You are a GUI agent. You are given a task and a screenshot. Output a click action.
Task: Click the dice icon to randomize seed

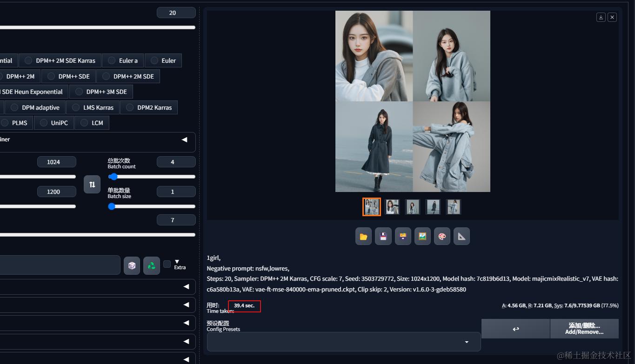point(132,265)
